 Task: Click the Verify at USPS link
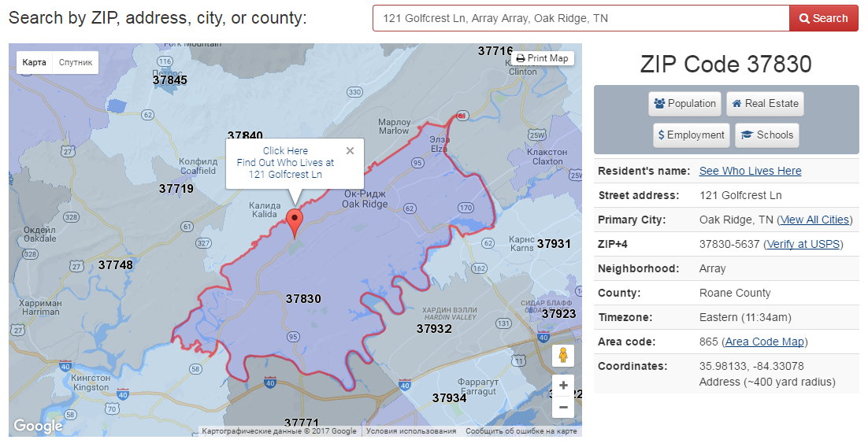click(x=803, y=244)
